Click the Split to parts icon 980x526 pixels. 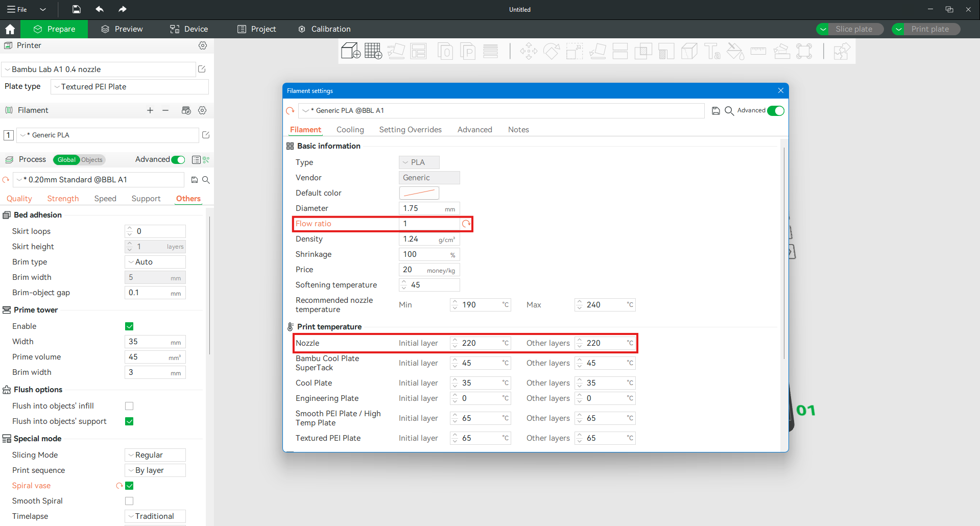coord(468,52)
